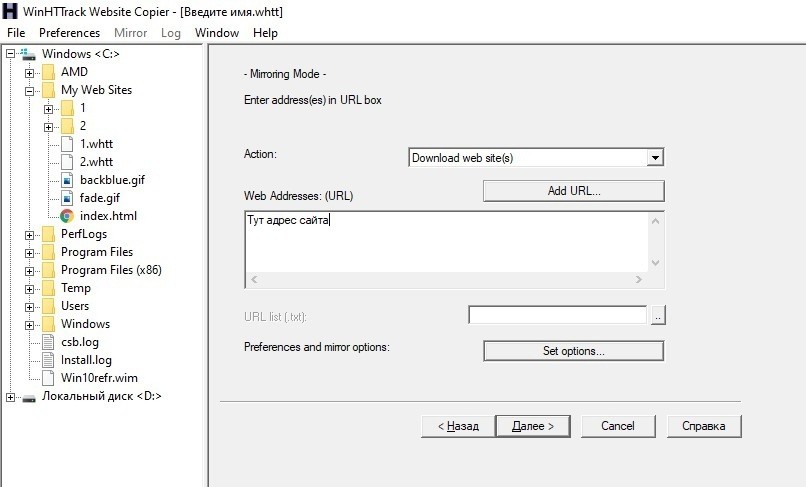Select the backblue.gif file label
Viewport: 806px width, 487px height.
(113, 180)
